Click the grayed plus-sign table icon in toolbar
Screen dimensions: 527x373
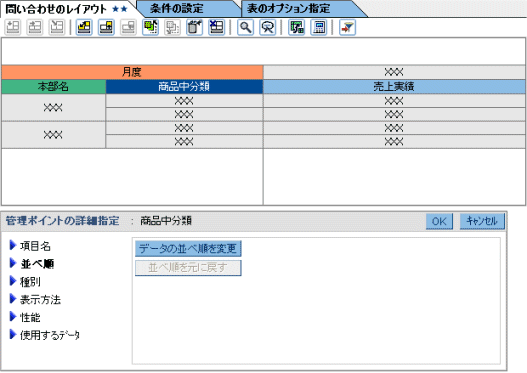pyautogui.click(x=13, y=27)
